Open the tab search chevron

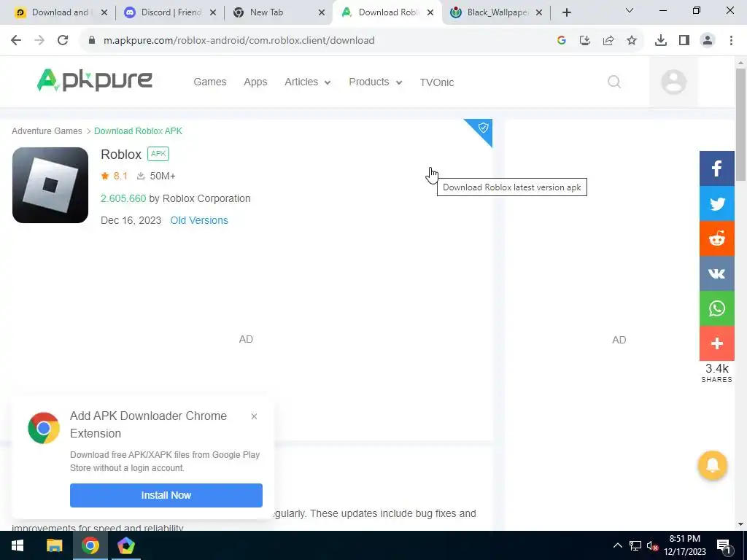click(629, 10)
